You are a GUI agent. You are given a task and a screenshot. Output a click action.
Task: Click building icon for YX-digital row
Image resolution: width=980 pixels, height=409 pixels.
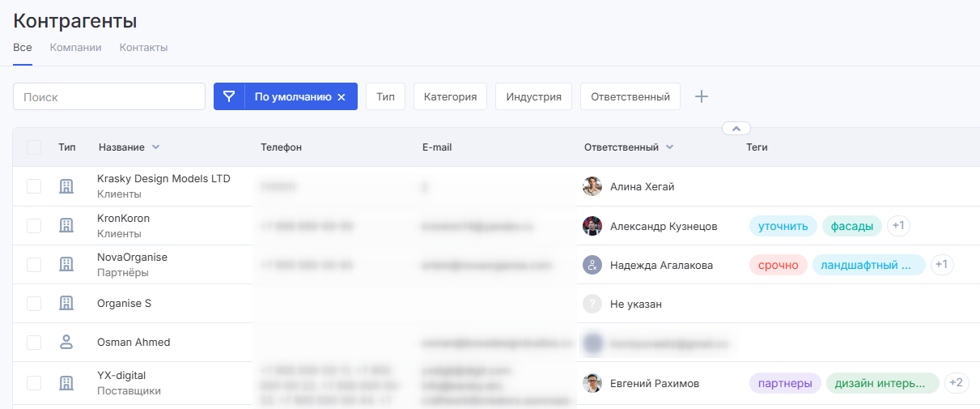tap(66, 383)
